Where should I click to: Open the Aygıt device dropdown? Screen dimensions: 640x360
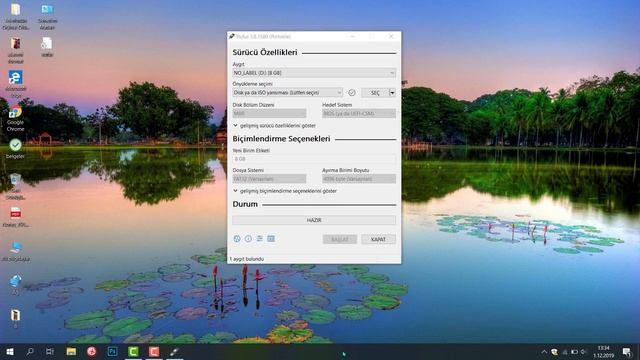point(314,73)
